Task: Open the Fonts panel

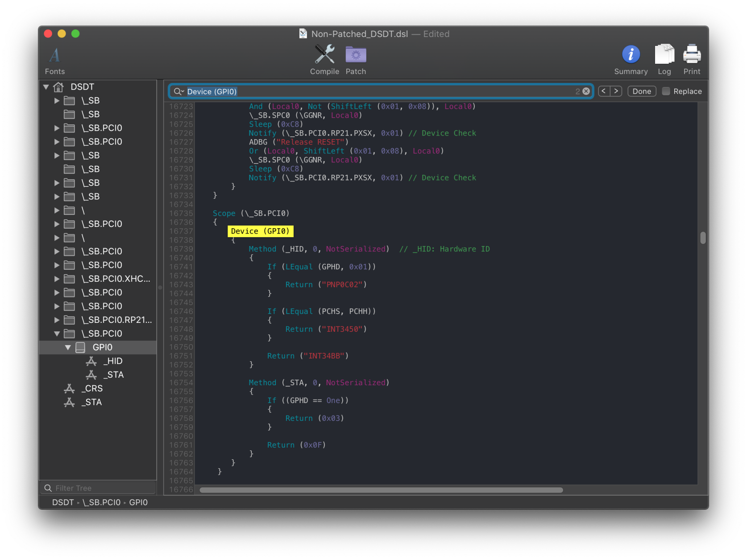Action: point(54,56)
